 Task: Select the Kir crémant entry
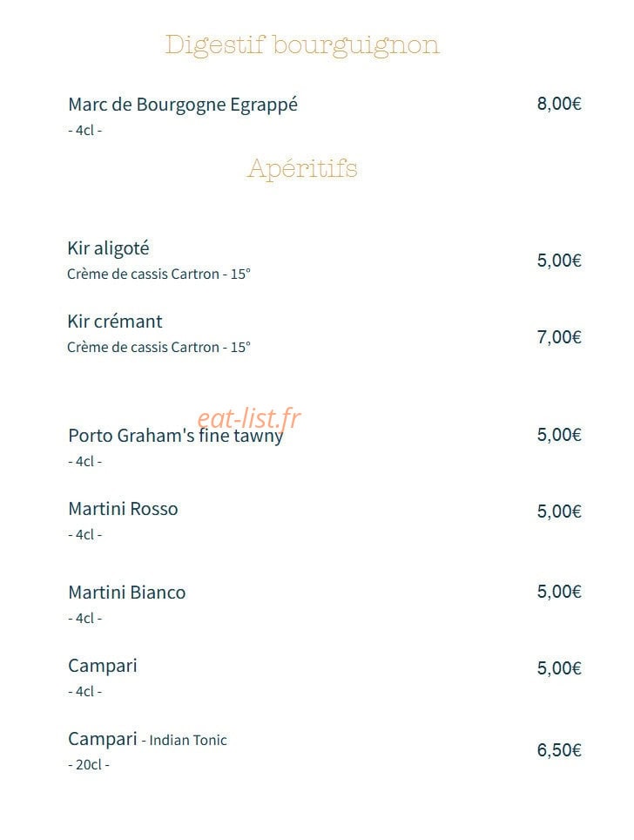click(115, 322)
